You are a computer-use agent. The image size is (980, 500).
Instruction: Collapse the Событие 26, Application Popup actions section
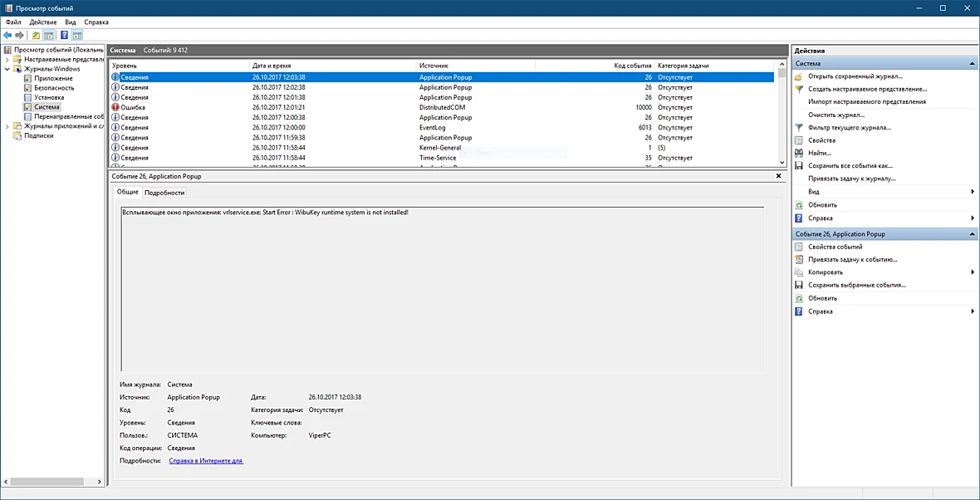pyautogui.click(x=972, y=233)
